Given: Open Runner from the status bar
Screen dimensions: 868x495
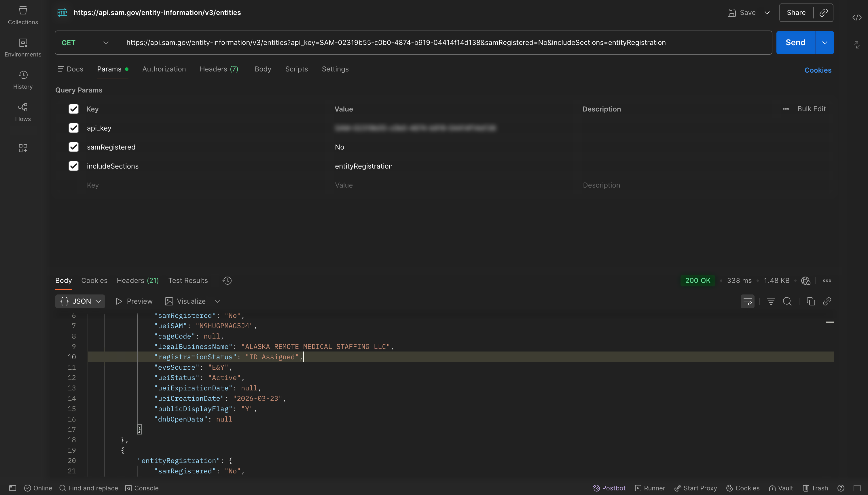Looking at the screenshot, I should pyautogui.click(x=650, y=488).
